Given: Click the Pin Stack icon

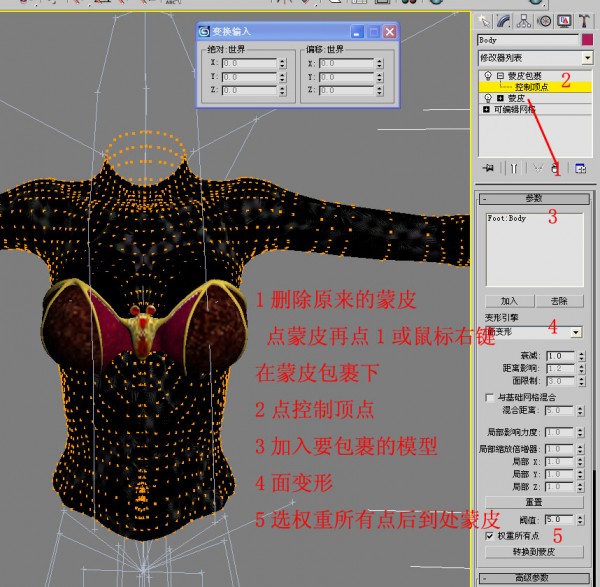Looking at the screenshot, I should pyautogui.click(x=489, y=168).
